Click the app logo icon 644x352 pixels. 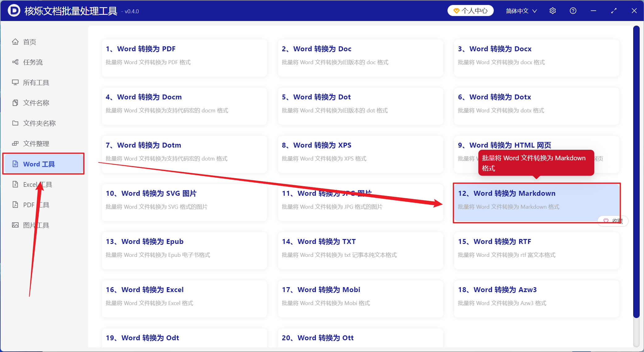coord(14,11)
